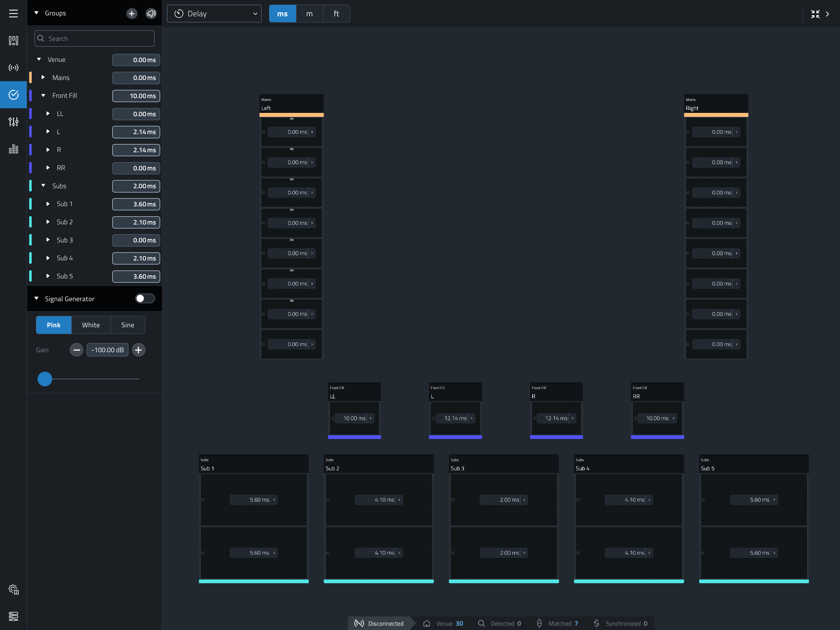Expand the LL front fill item
This screenshot has width=840, height=630.
(48, 113)
